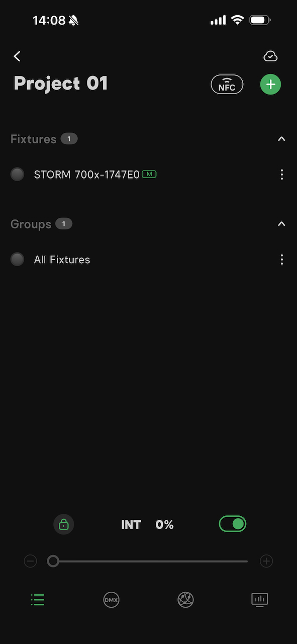Open the NFC pairing button
The image size is (297, 644).
[x=227, y=84]
